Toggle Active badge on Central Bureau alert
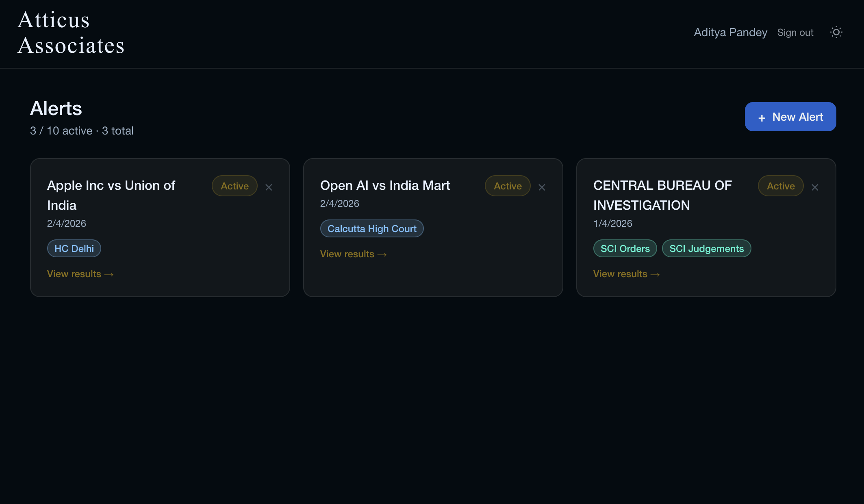The image size is (864, 504). 781,186
